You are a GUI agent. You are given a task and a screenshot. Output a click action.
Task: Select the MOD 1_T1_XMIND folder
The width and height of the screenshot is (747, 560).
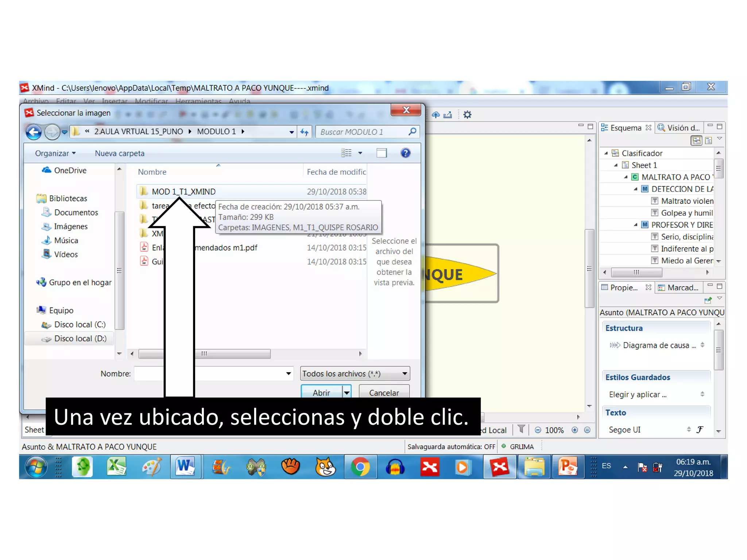[x=183, y=192]
